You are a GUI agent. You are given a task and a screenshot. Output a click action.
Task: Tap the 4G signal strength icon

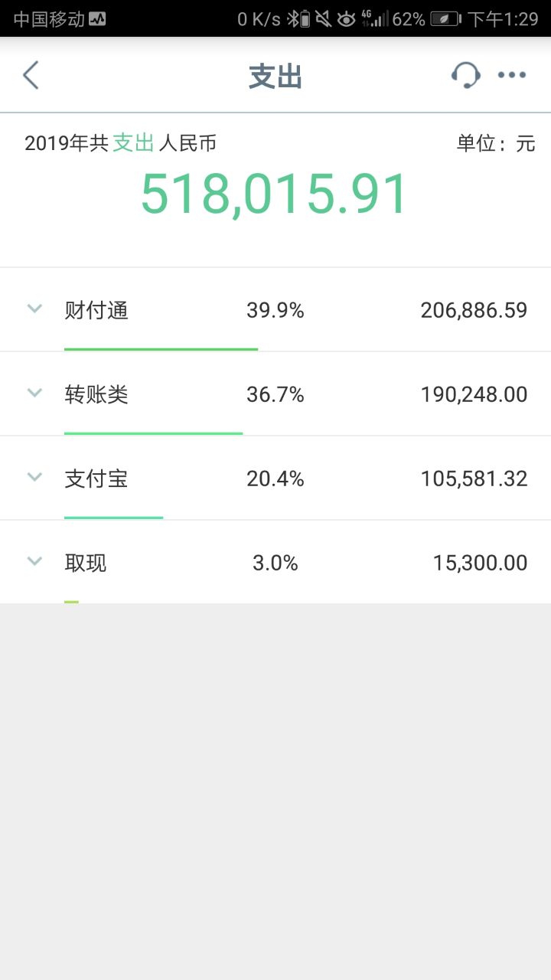click(374, 19)
